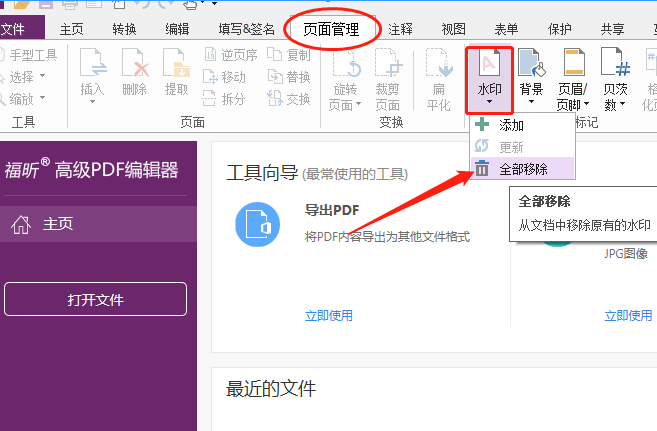This screenshot has width=657, height=431.
Task: Choose 添加 in the watermark menu
Action: (x=522, y=125)
